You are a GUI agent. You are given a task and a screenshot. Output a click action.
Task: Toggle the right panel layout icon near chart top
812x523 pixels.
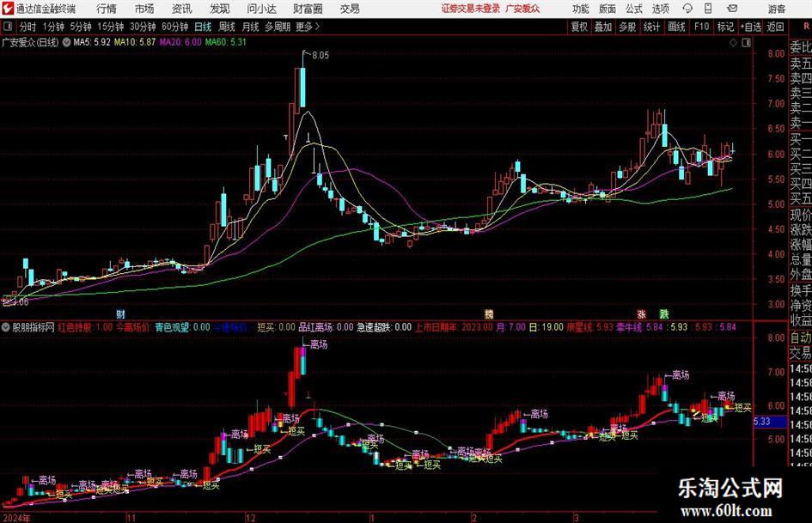coord(746,42)
